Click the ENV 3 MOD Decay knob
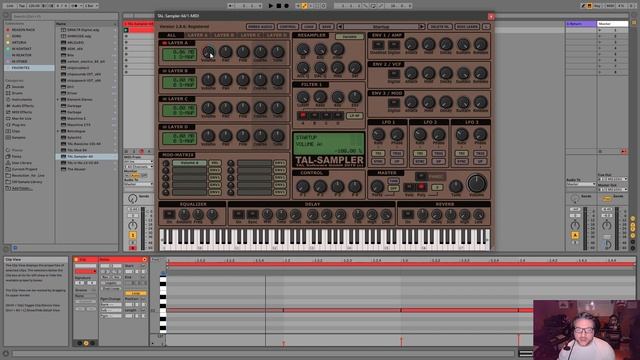 (446, 102)
